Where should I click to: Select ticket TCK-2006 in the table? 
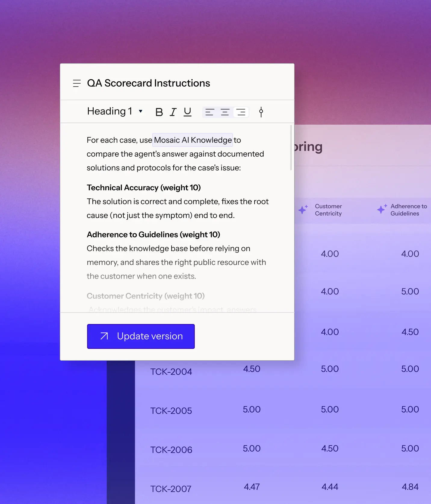click(x=171, y=450)
